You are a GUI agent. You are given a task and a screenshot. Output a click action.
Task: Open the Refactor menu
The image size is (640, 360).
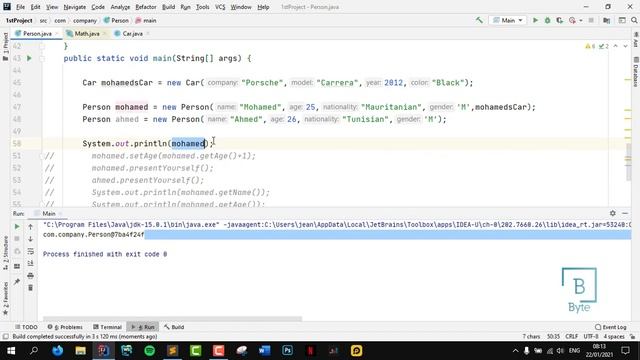(146, 7)
